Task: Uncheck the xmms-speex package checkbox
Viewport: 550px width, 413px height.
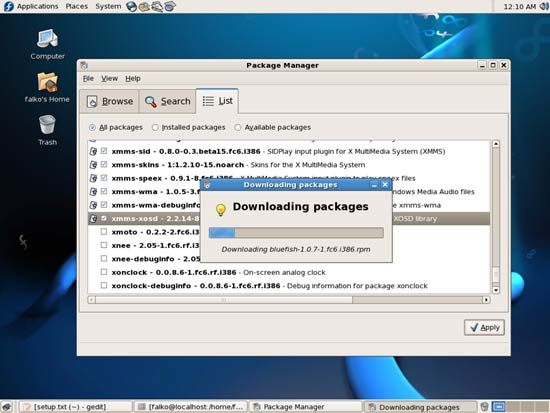Action: [x=104, y=178]
